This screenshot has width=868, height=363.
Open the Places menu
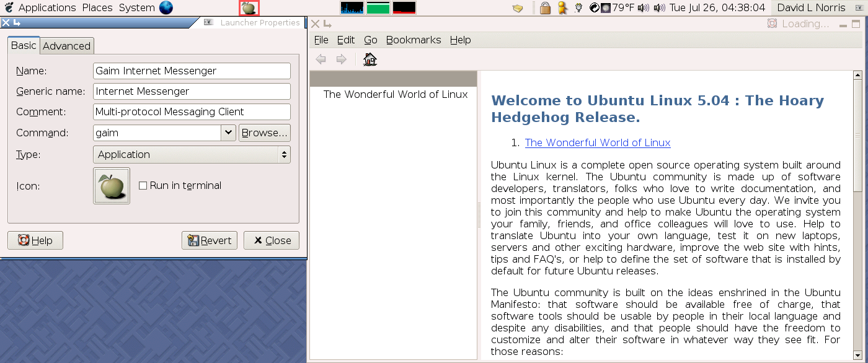[x=97, y=8]
